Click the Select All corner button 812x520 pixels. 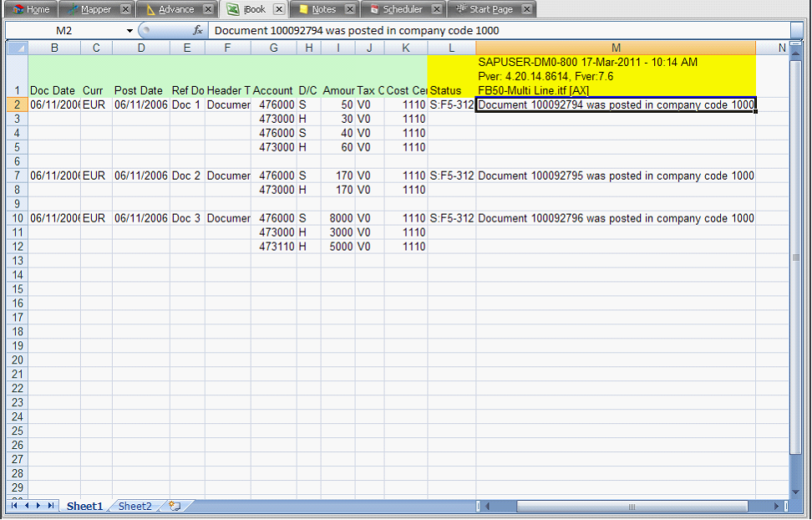tap(17, 48)
